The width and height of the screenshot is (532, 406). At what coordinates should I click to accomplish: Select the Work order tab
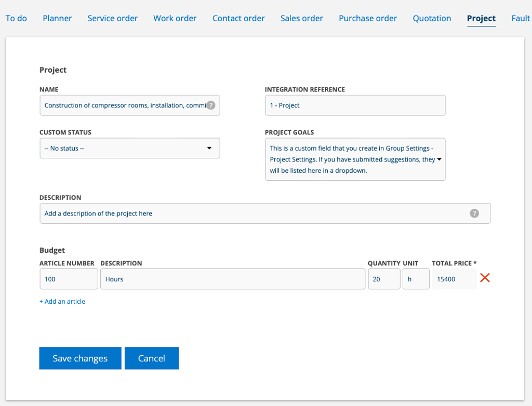point(175,18)
